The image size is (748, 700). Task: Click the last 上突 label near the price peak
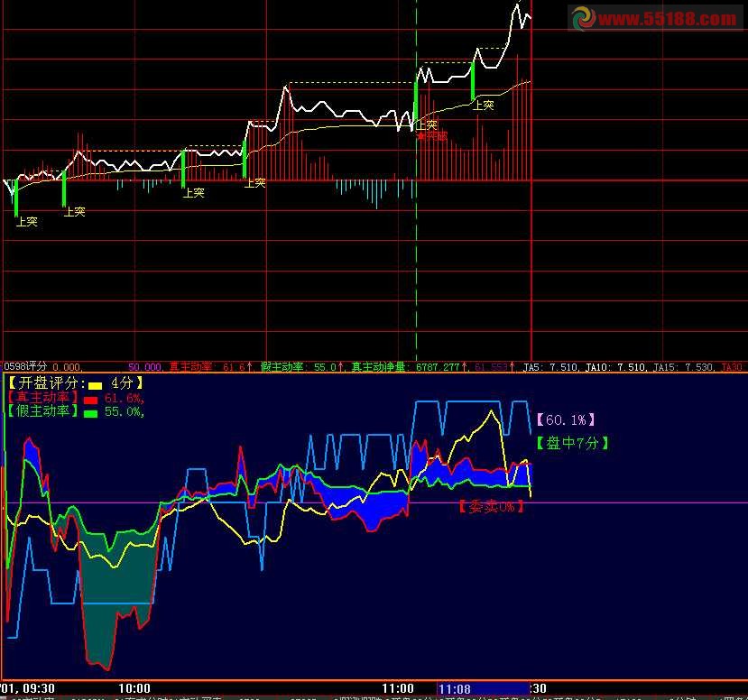pyautogui.click(x=484, y=106)
